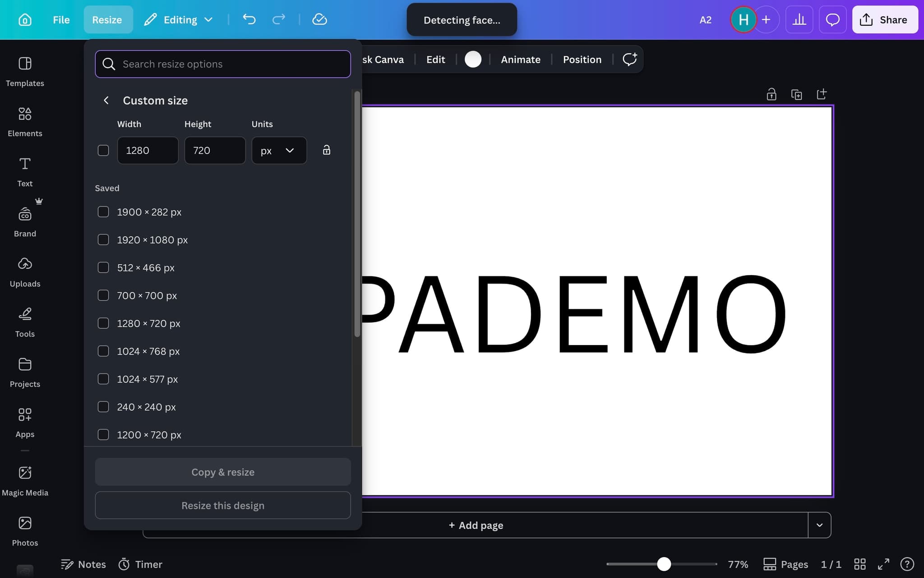Viewport: 924px width, 578px height.
Task: Click the undo arrow icon
Action: 249,19
